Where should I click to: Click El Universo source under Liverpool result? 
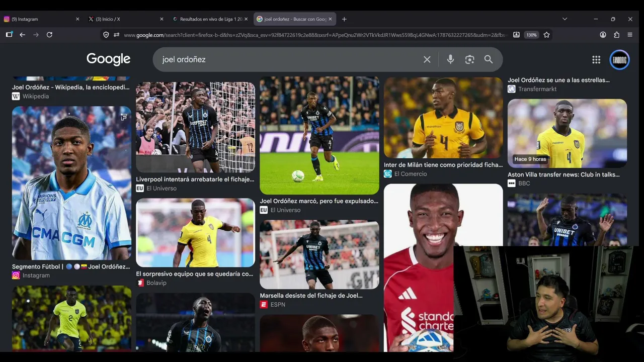pyautogui.click(x=156, y=189)
